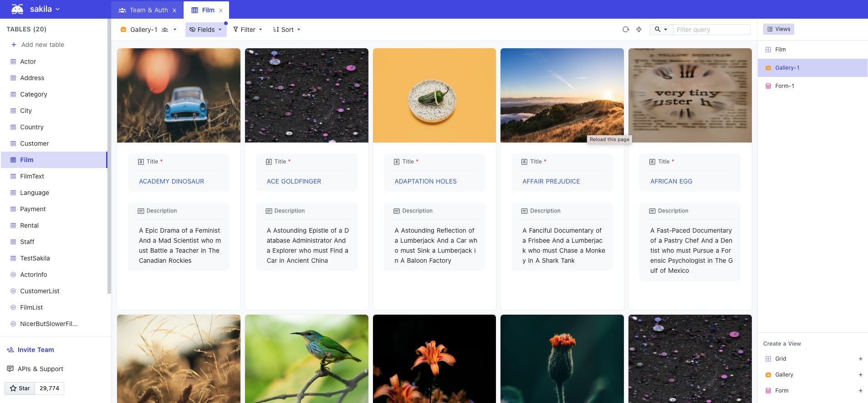Open the AFRICAN EGG title link
Screen dimensions: 868x403
(671, 181)
